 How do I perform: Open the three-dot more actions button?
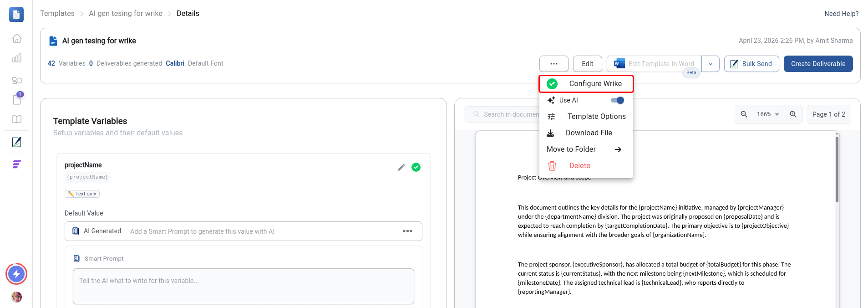554,64
